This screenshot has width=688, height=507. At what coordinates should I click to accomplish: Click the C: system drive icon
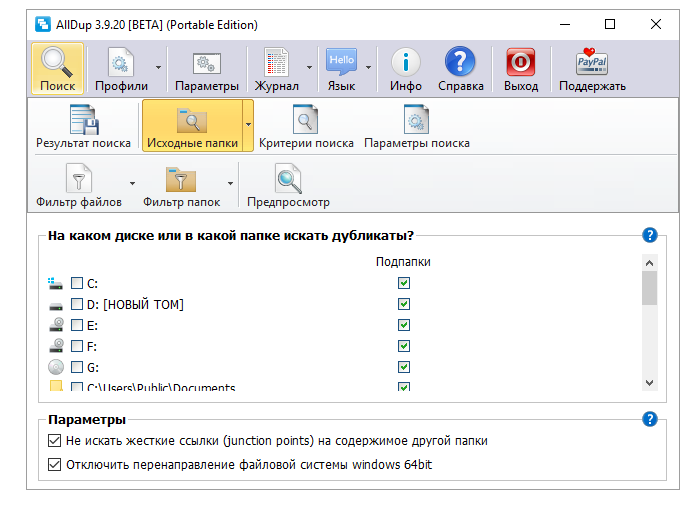pos(55,283)
